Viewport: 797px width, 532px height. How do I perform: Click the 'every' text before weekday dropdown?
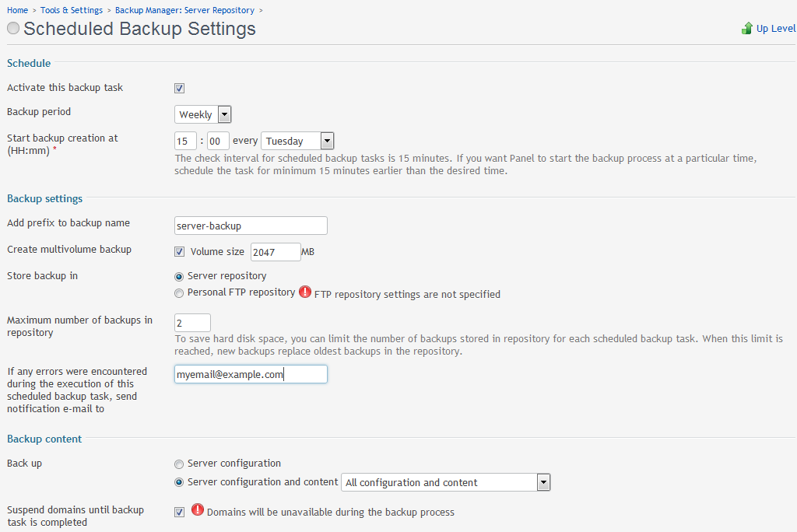coord(245,141)
